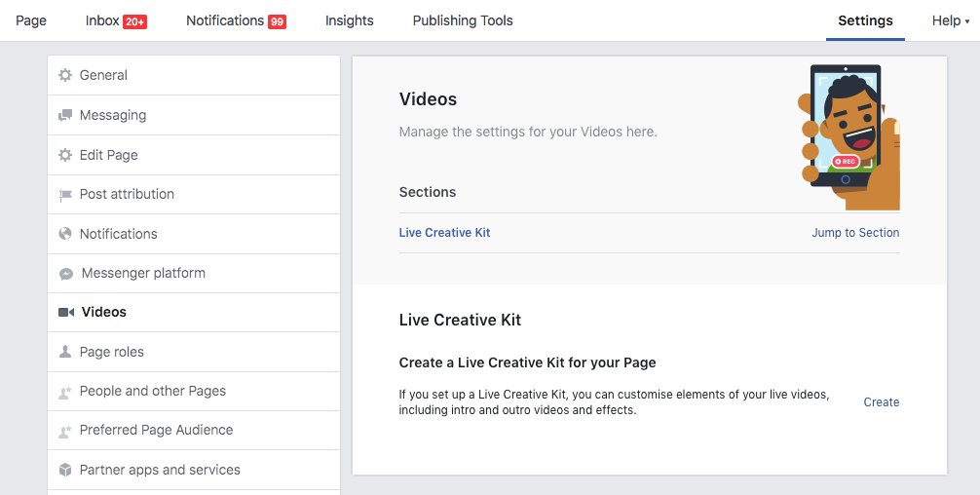This screenshot has height=495, width=980.
Task: Click the Live Creative Kit section link
Action: (x=444, y=233)
